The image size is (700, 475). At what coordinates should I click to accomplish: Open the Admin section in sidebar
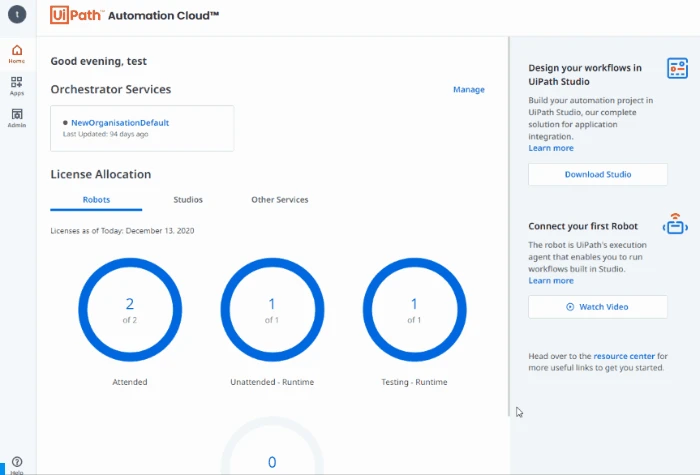(x=17, y=118)
